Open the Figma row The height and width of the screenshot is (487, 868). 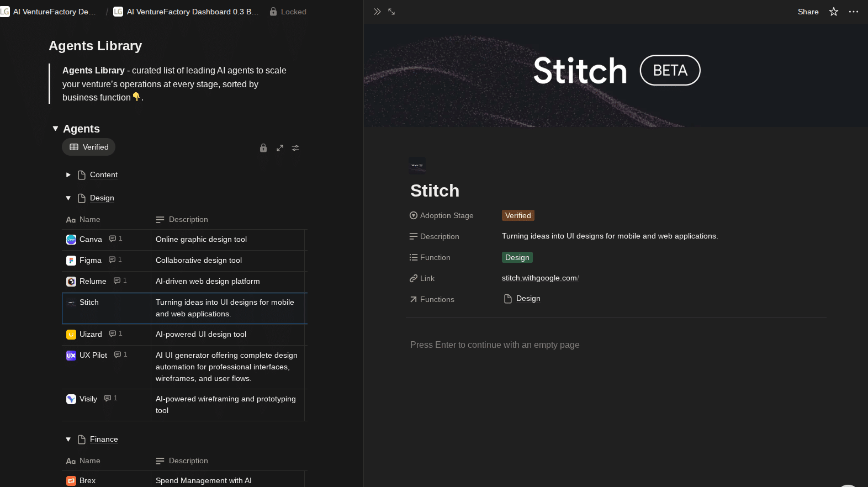pos(91,260)
